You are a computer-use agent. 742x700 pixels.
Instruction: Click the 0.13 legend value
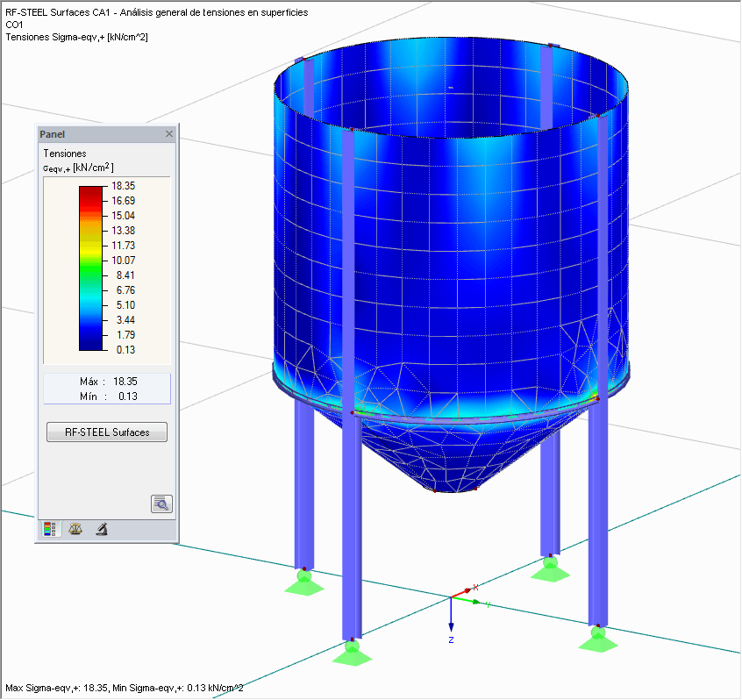click(125, 350)
